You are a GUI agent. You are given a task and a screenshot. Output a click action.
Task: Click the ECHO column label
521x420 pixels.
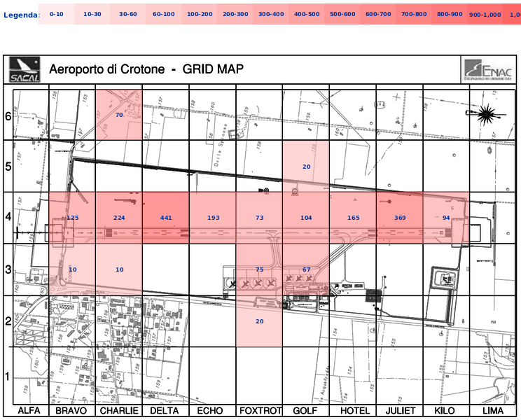pos(209,411)
